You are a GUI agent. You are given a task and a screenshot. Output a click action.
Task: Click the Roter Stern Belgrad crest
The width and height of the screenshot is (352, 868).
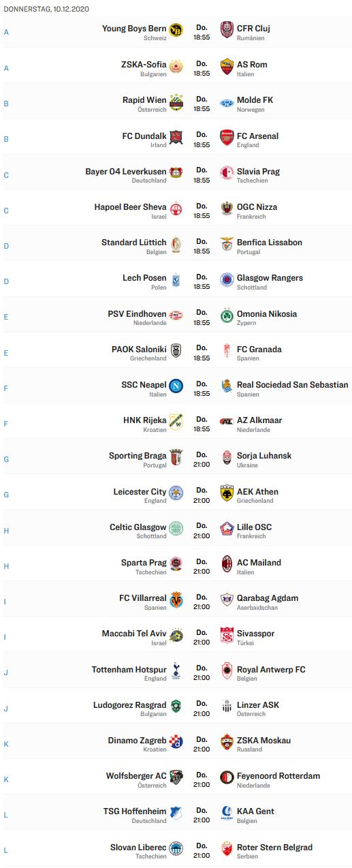click(227, 848)
